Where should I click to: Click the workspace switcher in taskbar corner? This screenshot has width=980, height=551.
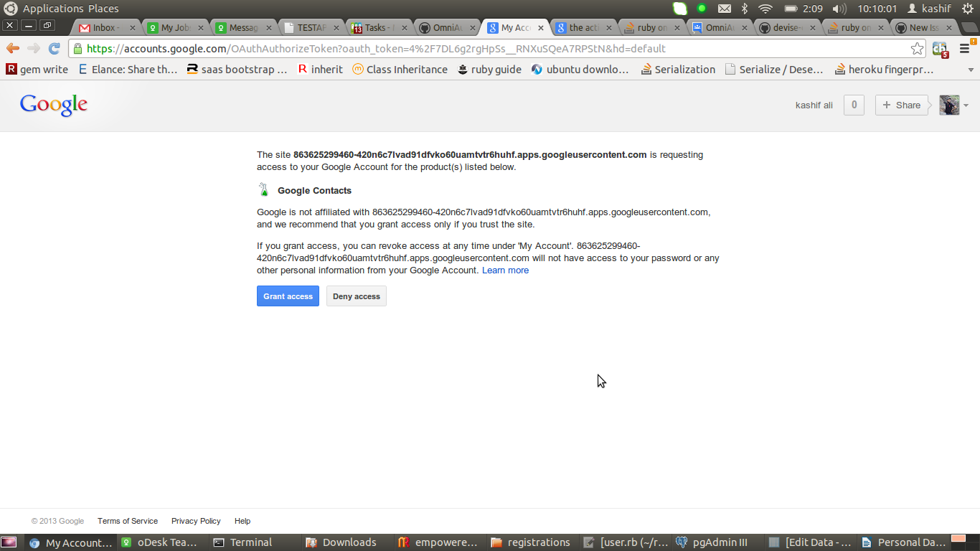pos(965,542)
